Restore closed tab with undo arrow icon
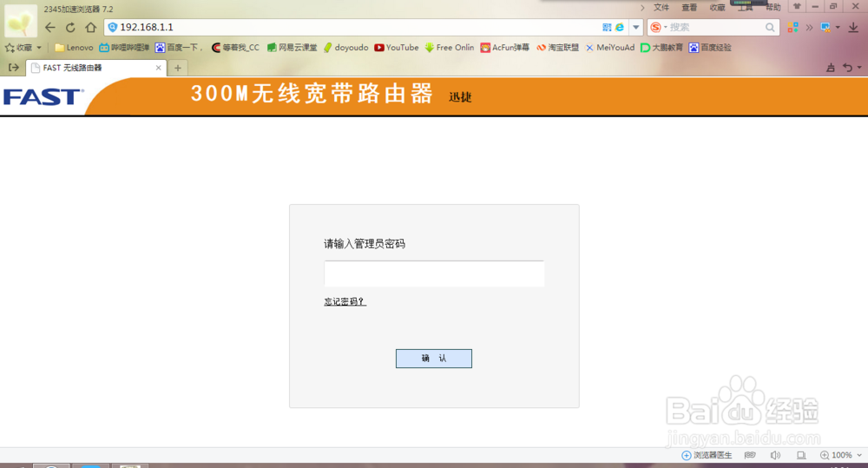The image size is (868, 468). (847, 68)
